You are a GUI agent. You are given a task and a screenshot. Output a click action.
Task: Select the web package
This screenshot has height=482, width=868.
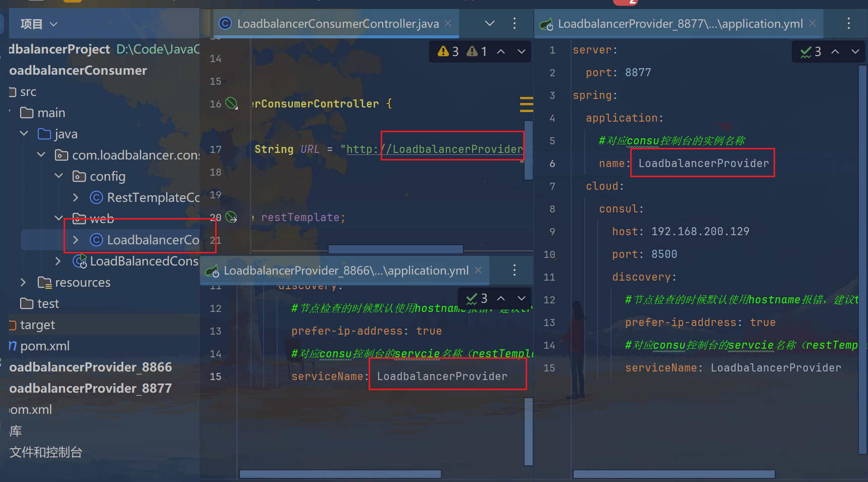[93, 219]
